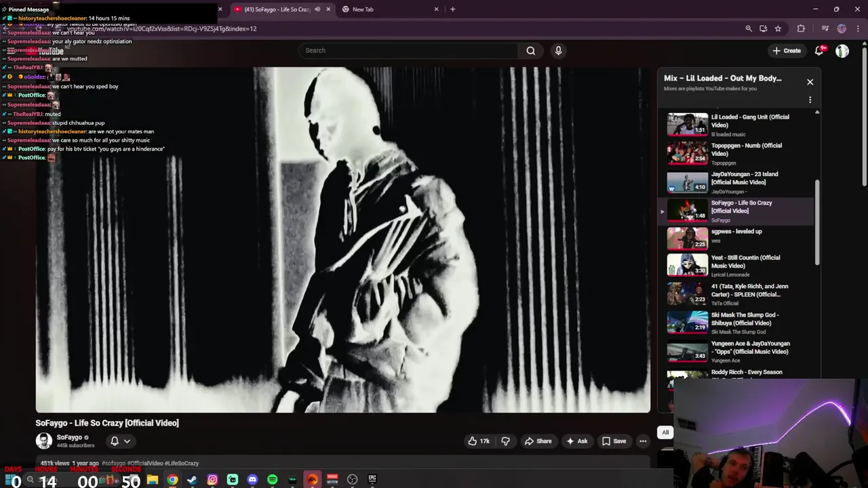The image size is (868, 488).
Task: Open SoFaygo channel name link
Action: 69,438
